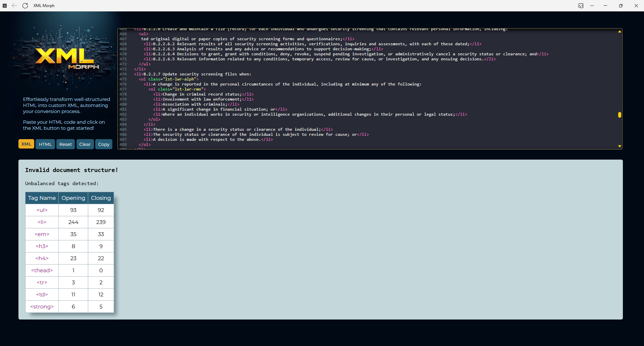Switch to HTML with the HTML button

click(45, 144)
